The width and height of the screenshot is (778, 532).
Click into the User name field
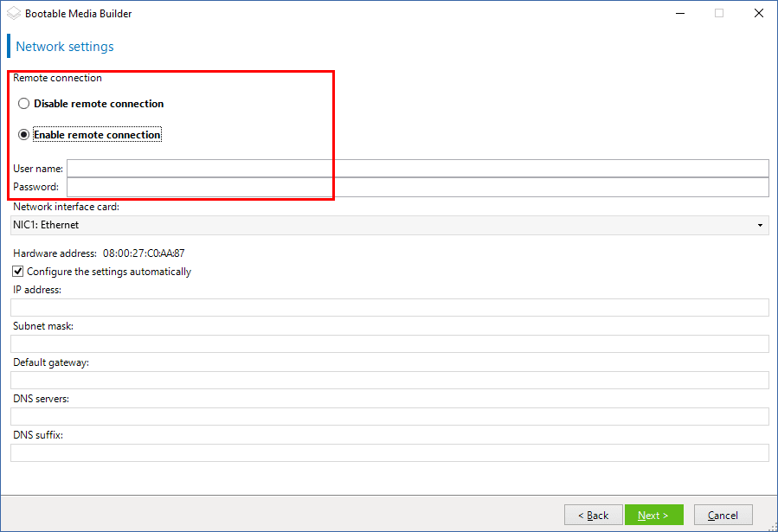[417, 168]
